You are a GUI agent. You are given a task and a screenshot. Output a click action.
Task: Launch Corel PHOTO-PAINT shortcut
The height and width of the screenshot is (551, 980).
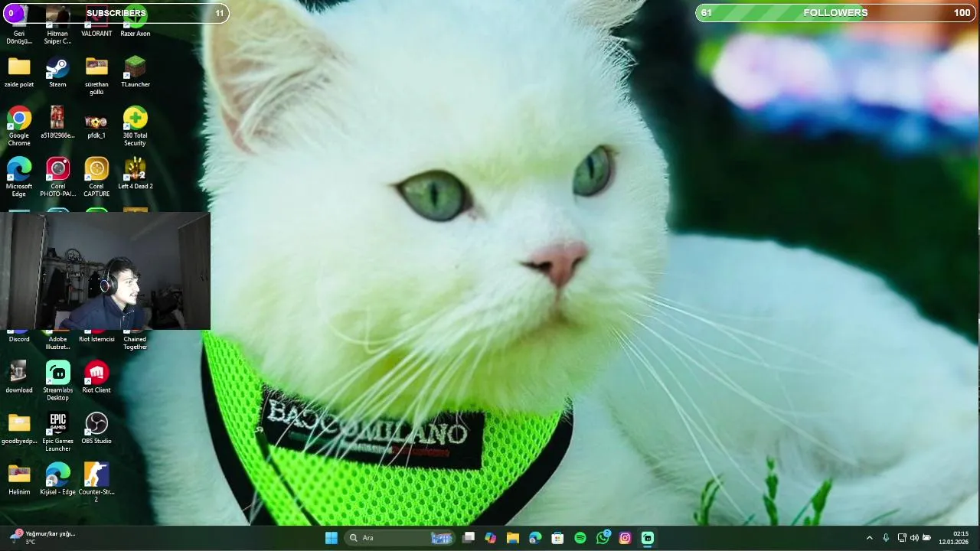coord(57,177)
